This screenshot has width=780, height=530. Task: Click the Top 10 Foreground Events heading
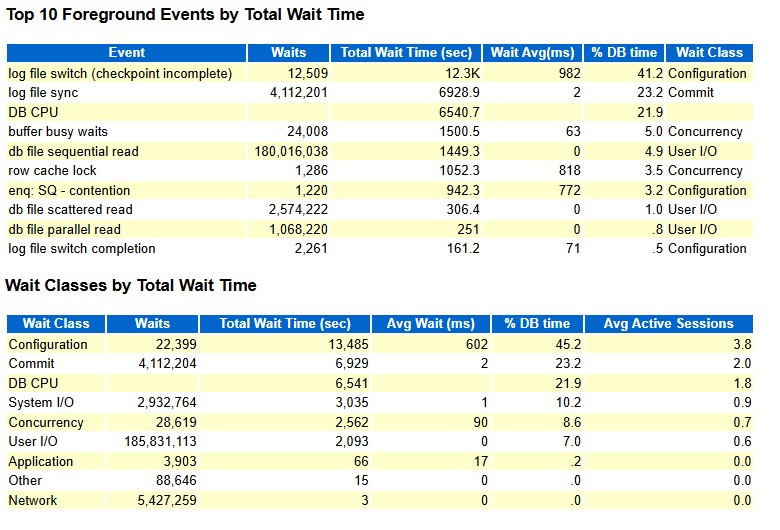185,14
